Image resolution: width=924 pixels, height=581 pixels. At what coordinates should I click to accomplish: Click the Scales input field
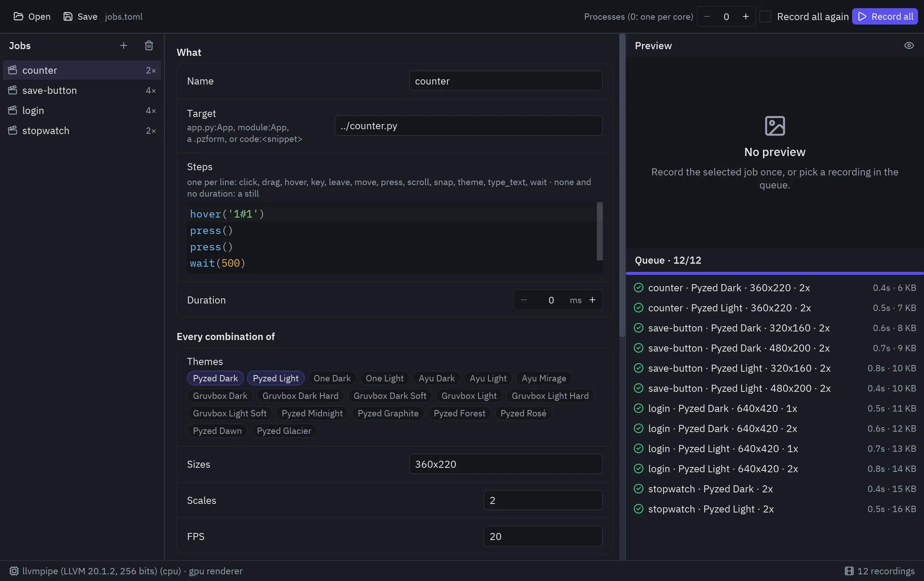pyautogui.click(x=543, y=500)
